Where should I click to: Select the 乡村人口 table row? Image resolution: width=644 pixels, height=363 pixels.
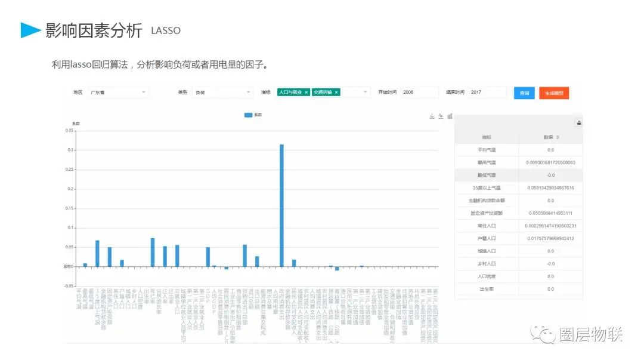(x=518, y=264)
